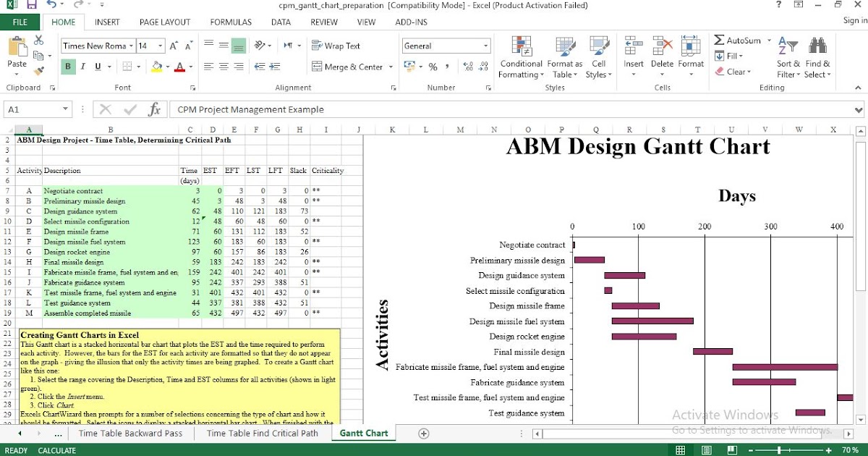Add a new worksheet with the plus button

(422, 433)
